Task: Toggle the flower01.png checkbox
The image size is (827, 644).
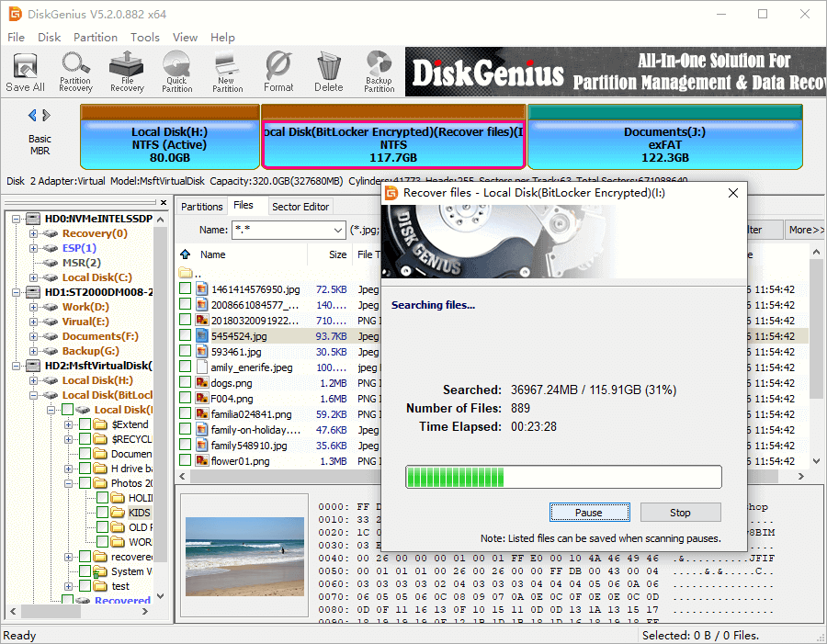Action: (186, 460)
